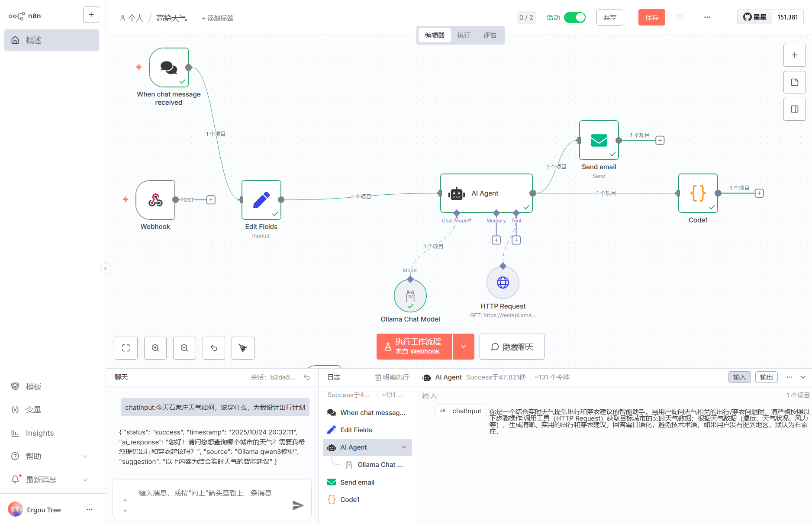This screenshot has width=812, height=524.
Task: Click the zoom-out magnifier icon on canvas
Action: pos(184,348)
